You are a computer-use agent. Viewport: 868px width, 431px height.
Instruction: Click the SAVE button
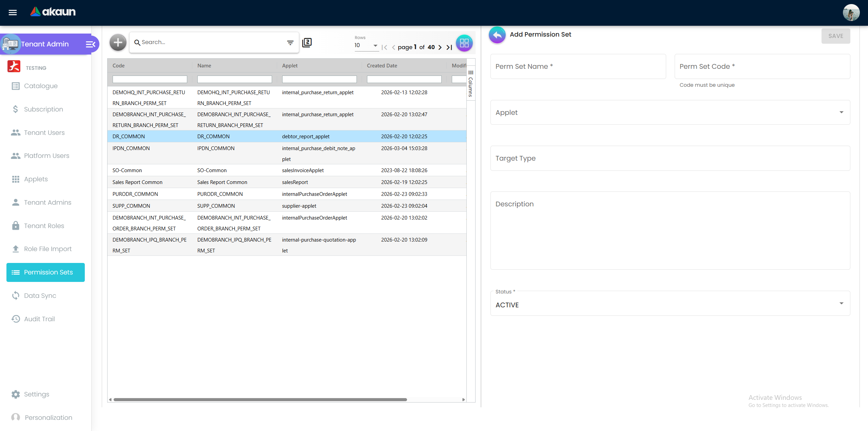(835, 36)
